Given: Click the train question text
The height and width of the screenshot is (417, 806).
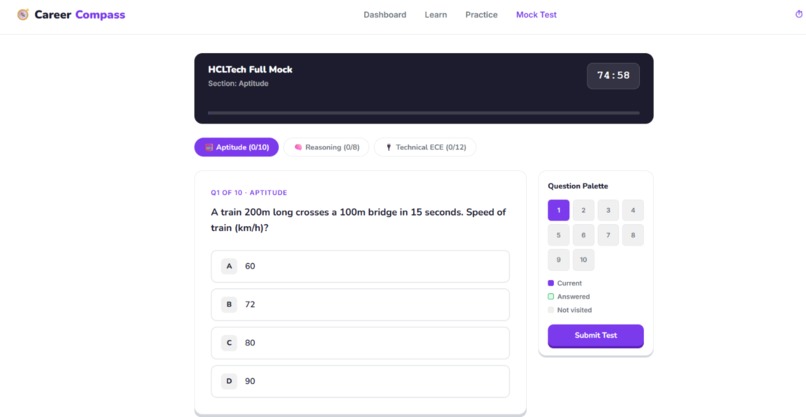Looking at the screenshot, I should [358, 220].
